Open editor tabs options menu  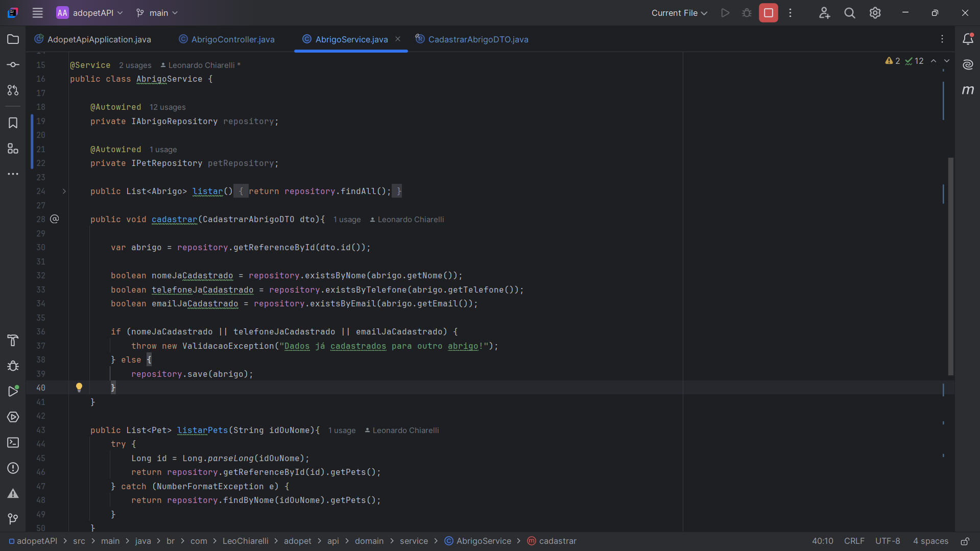pyautogui.click(x=942, y=39)
